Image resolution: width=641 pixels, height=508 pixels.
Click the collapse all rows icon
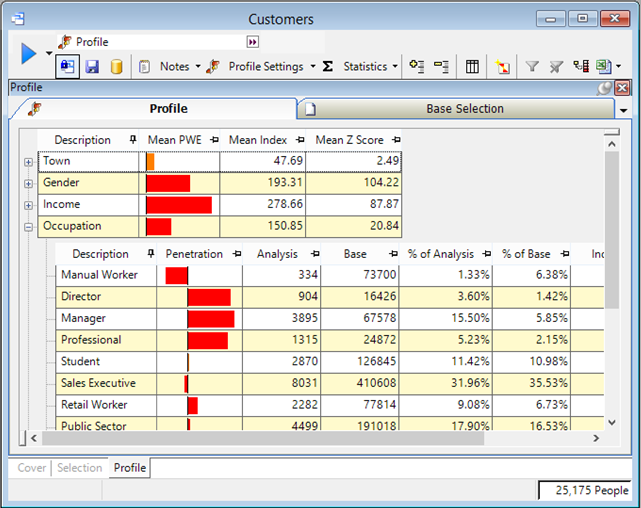tap(441, 67)
